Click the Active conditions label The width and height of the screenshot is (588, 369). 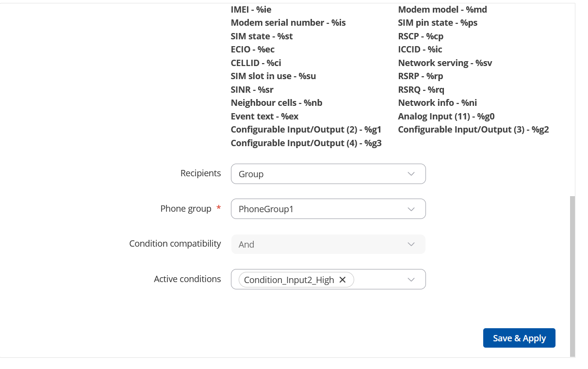(x=187, y=279)
